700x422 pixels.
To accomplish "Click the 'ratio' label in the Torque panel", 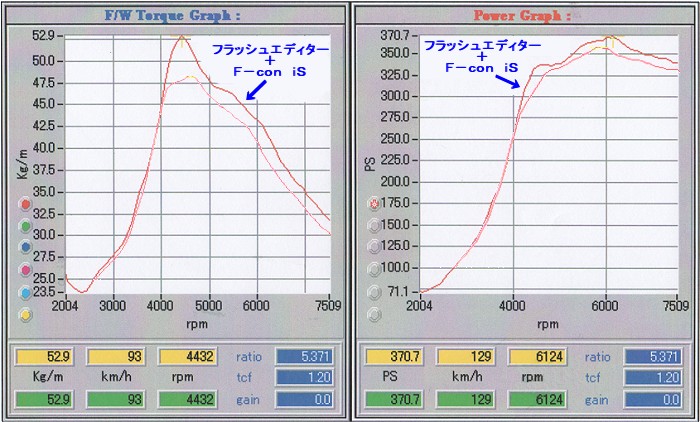I will pyautogui.click(x=249, y=357).
